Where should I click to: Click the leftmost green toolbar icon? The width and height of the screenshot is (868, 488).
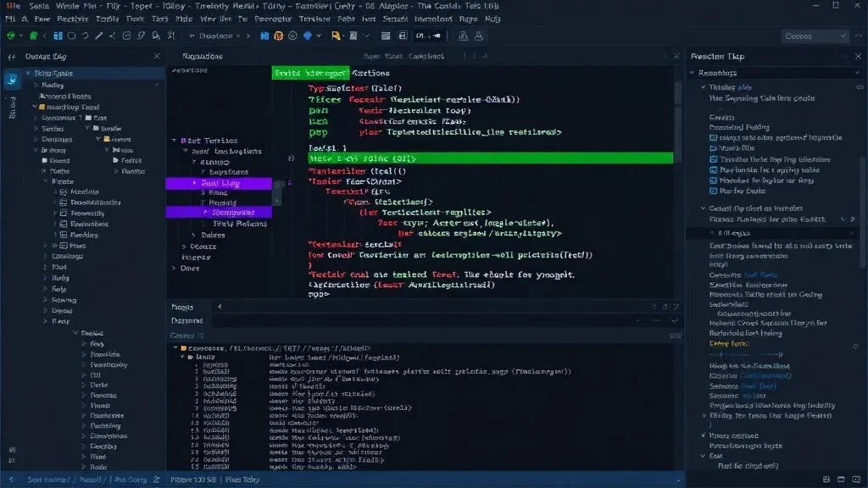click(10, 36)
